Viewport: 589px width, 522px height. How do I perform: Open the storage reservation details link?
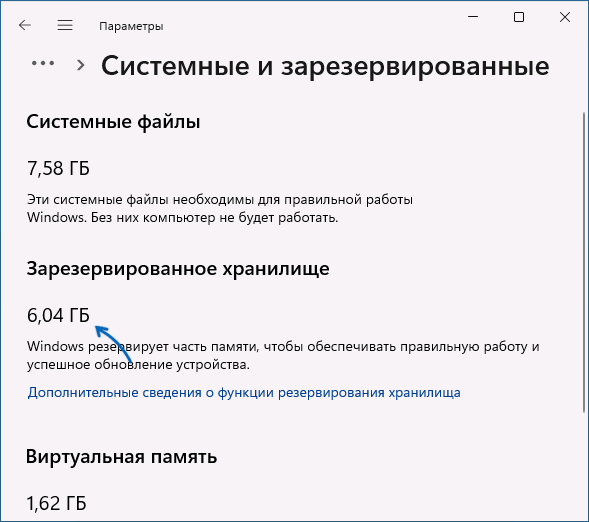point(244,392)
